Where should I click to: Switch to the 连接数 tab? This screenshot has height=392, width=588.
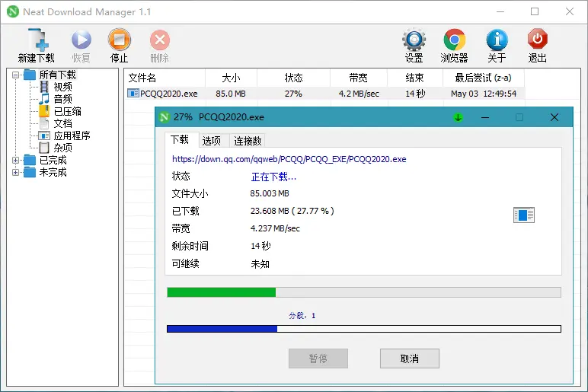[248, 141]
